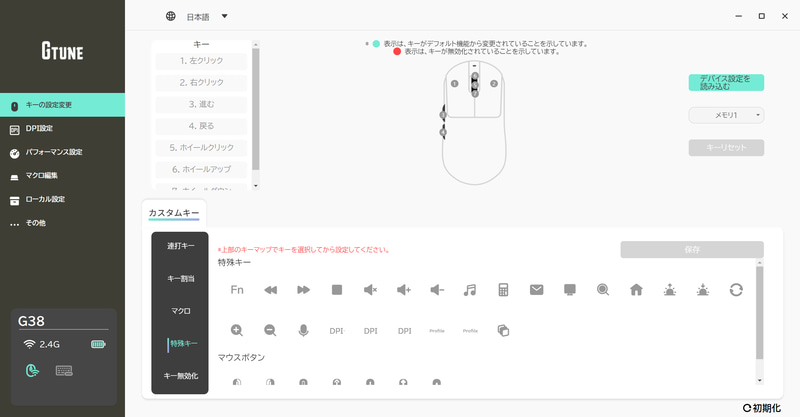Click the battery status icon in G38 panel
The width and height of the screenshot is (800, 417).
tap(98, 345)
